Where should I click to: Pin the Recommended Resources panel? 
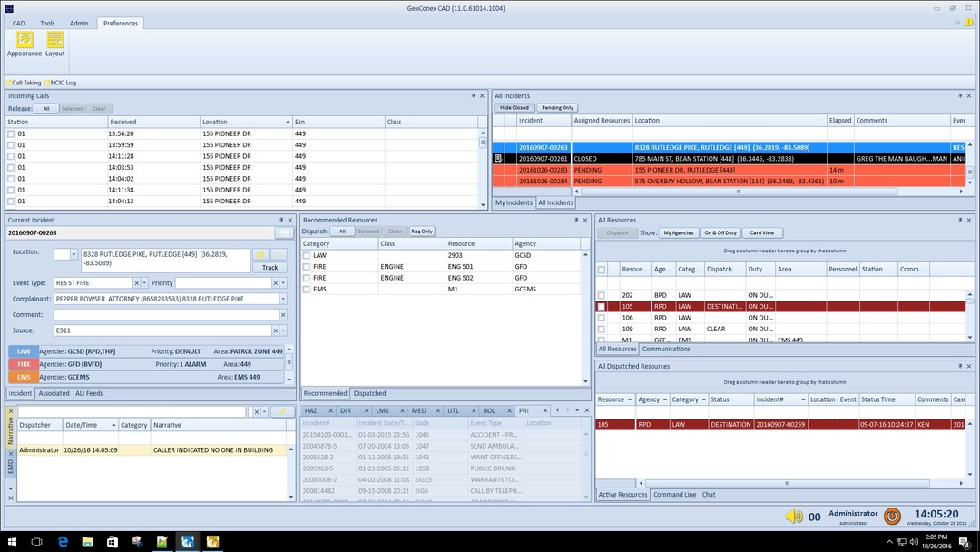576,220
